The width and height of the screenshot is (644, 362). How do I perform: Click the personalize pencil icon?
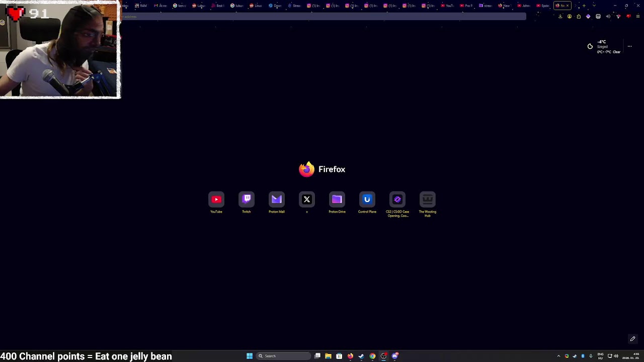click(x=633, y=339)
